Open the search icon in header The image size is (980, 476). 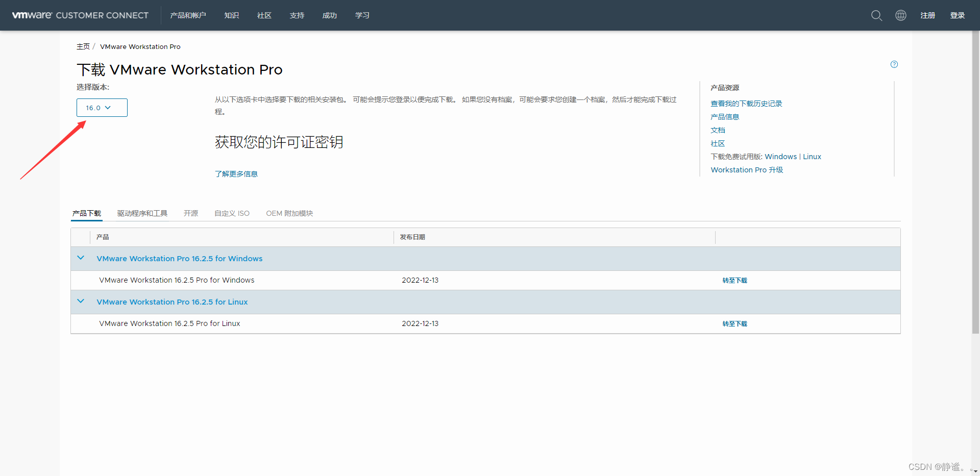(x=876, y=15)
